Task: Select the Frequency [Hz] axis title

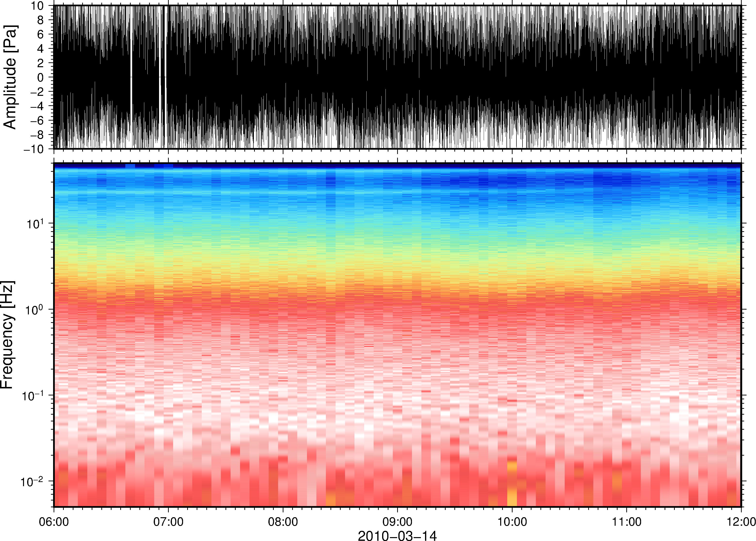Action: click(8, 335)
